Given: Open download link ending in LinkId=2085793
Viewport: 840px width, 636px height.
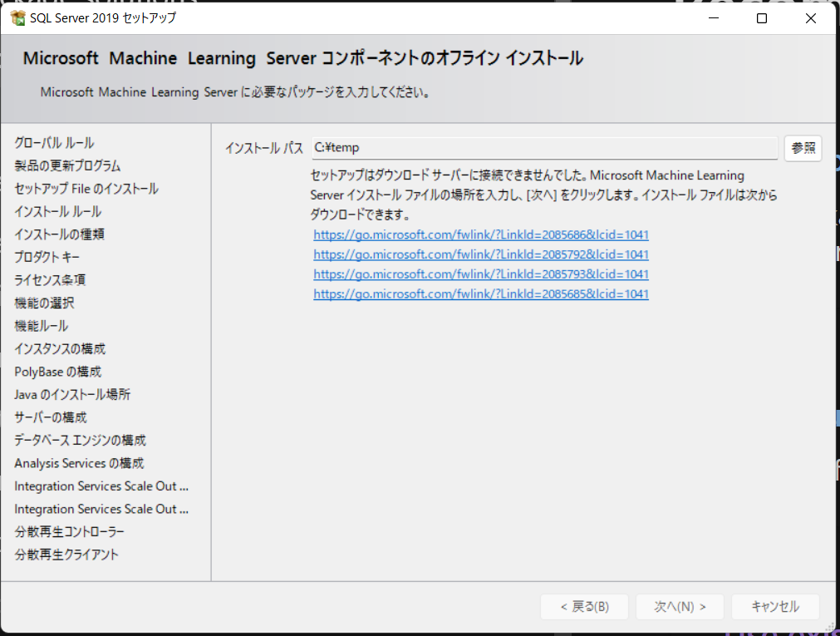Looking at the screenshot, I should pos(480,274).
